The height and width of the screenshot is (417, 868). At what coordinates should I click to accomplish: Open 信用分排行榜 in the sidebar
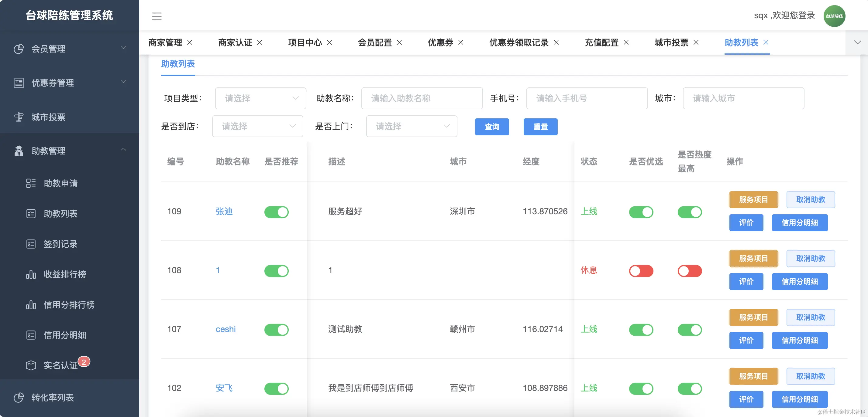pos(69,305)
